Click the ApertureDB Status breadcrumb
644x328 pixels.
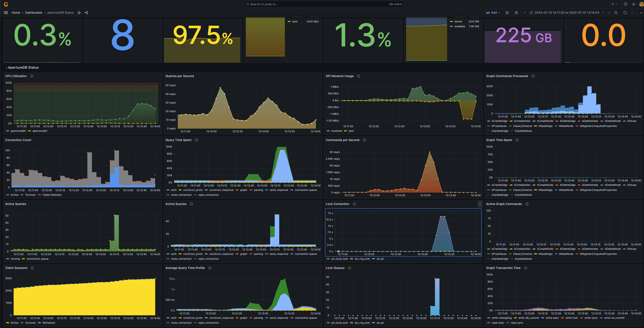(60, 13)
